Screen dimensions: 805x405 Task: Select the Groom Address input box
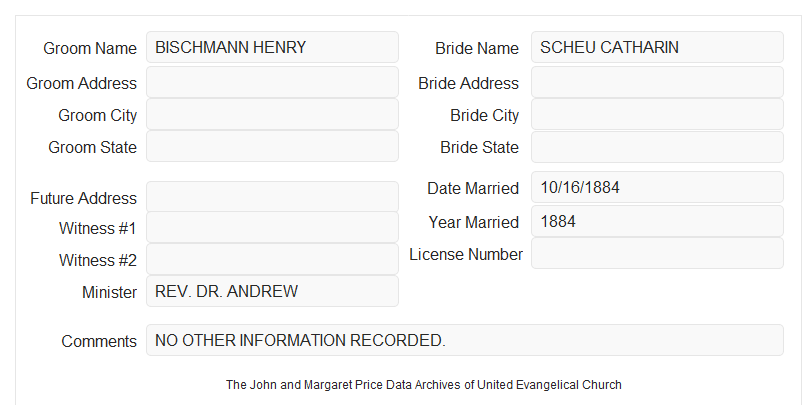point(272,82)
